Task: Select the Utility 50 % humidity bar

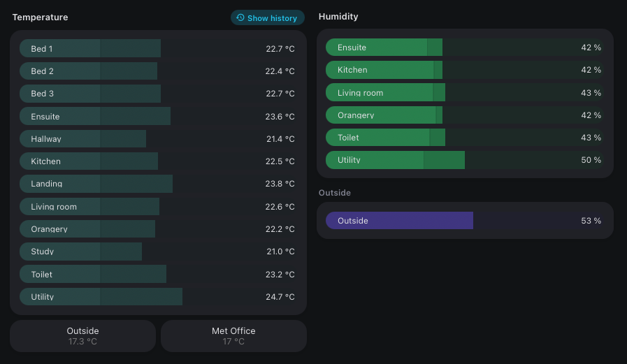Action: pyautogui.click(x=465, y=160)
